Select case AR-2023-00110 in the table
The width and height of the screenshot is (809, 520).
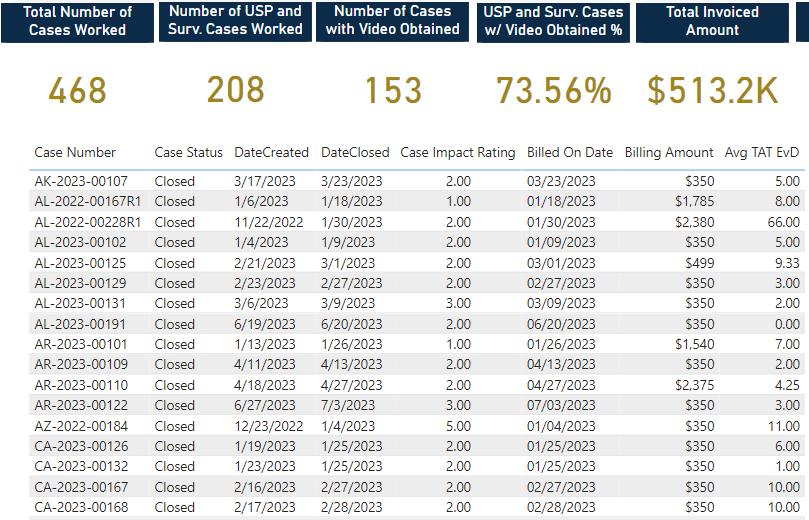(x=417, y=385)
